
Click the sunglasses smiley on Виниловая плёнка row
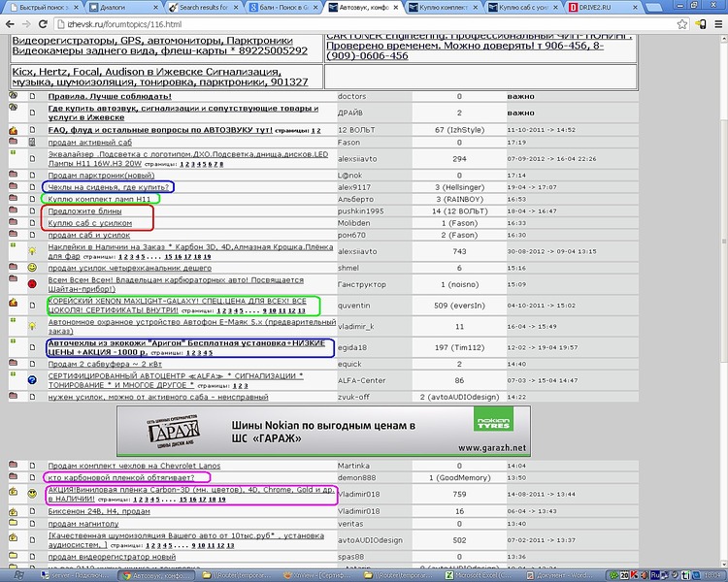(x=32, y=494)
